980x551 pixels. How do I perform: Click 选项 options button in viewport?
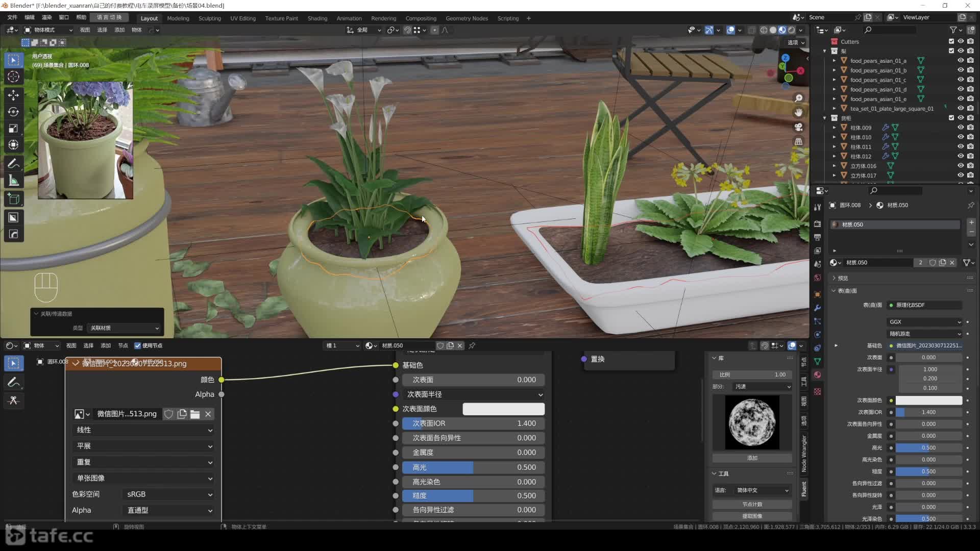pyautogui.click(x=796, y=42)
